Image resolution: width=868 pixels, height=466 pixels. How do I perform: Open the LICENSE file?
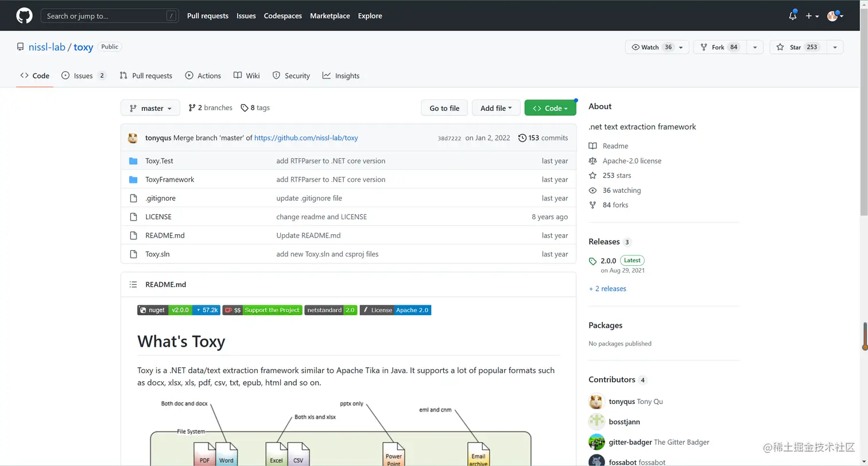click(158, 217)
